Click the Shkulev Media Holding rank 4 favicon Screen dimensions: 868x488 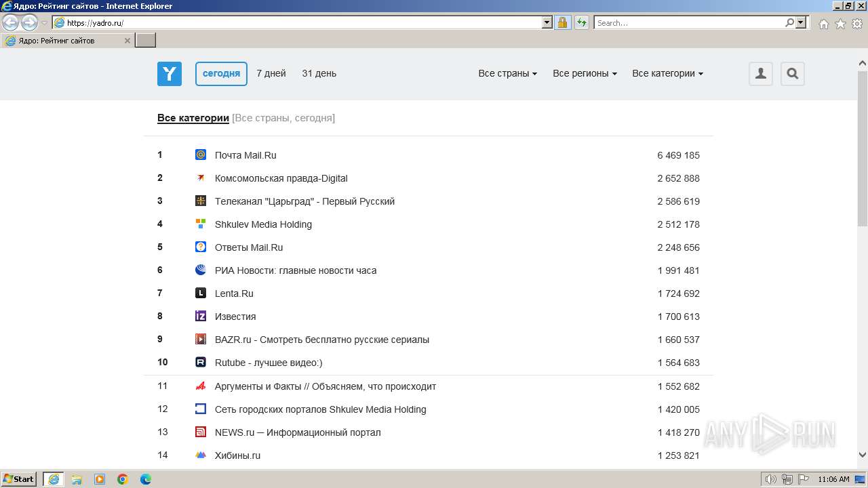(x=201, y=224)
